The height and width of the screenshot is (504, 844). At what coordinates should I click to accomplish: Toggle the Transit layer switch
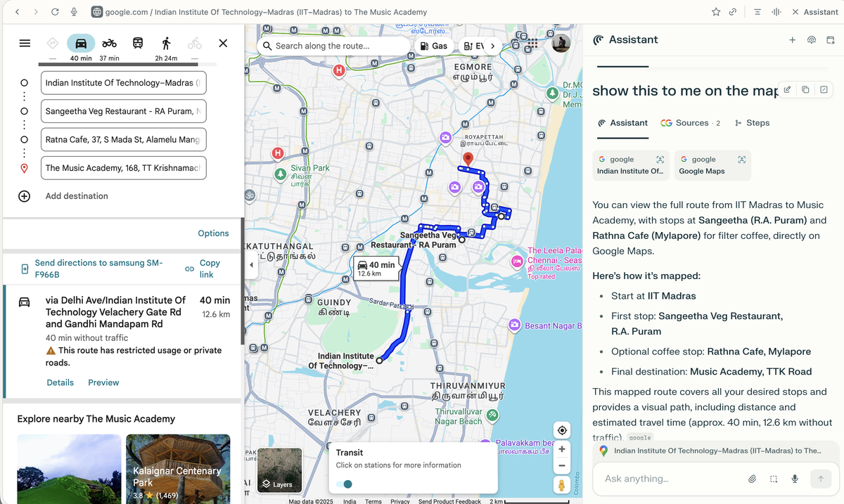pyautogui.click(x=344, y=484)
